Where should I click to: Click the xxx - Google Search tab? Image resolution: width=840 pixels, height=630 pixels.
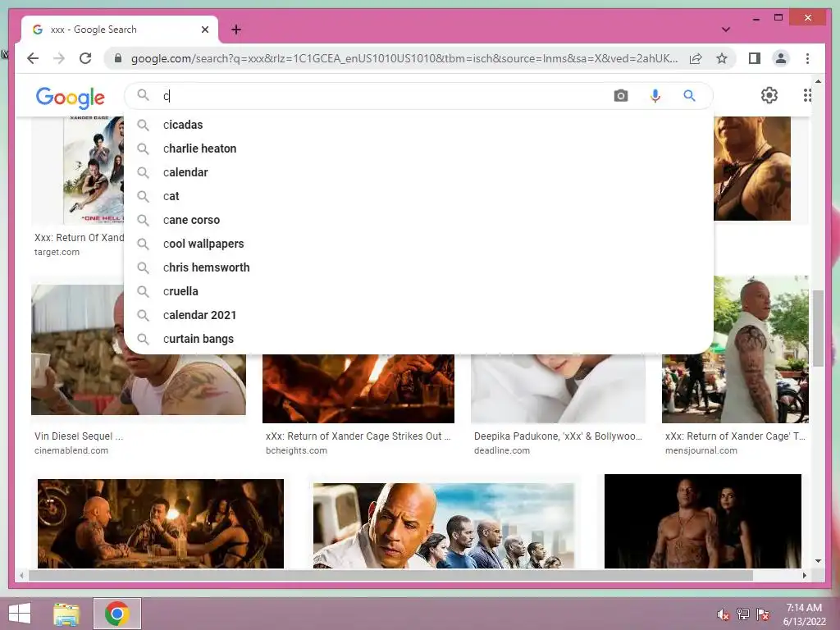click(x=120, y=30)
